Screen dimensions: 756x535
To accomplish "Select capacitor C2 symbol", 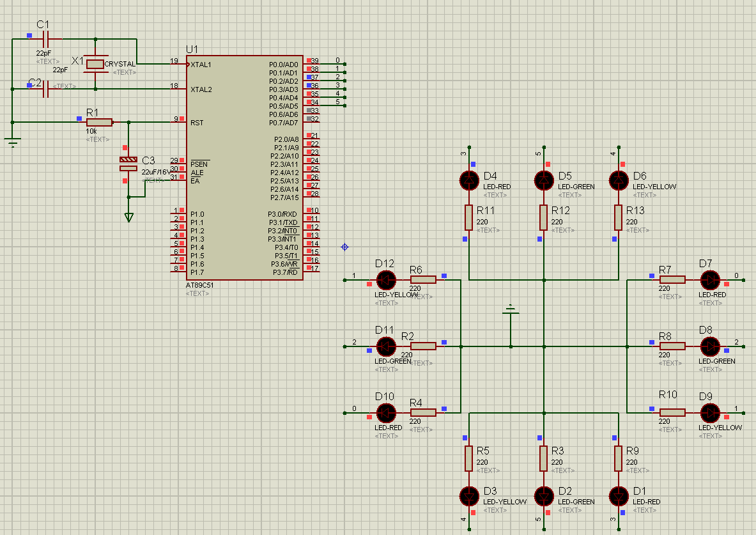I will point(45,89).
